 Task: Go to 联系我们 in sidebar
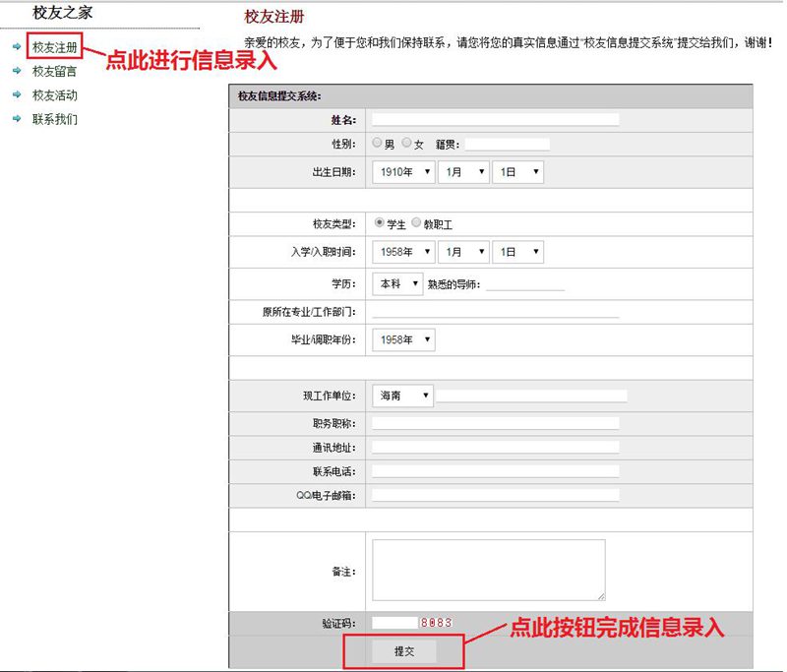tap(54, 119)
